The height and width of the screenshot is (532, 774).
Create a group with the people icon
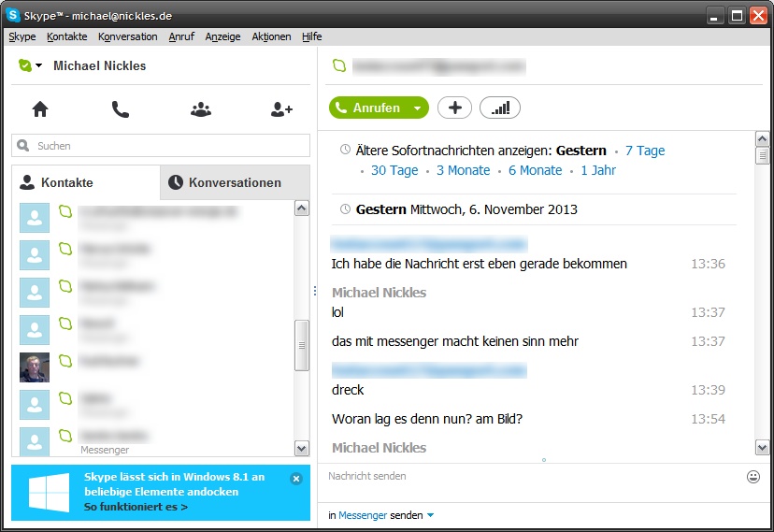(201, 109)
